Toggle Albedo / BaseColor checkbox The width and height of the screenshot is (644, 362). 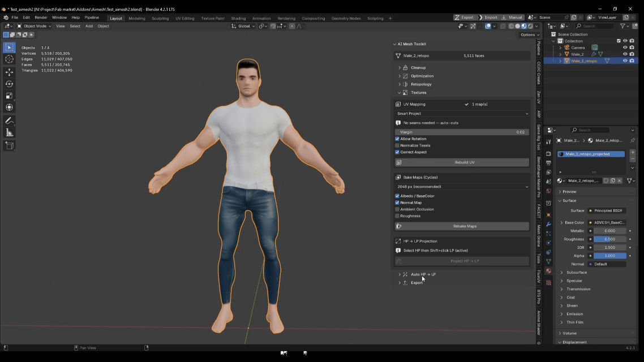[397, 196]
